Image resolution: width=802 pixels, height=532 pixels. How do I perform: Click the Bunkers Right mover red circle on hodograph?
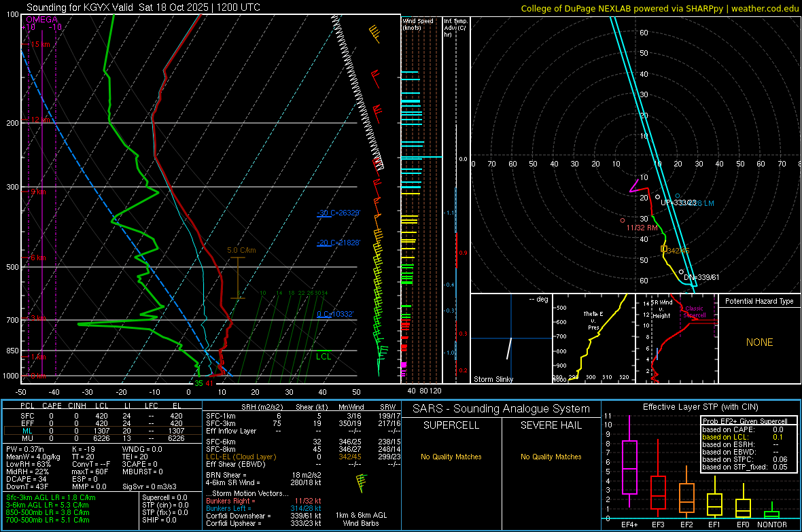(623, 220)
